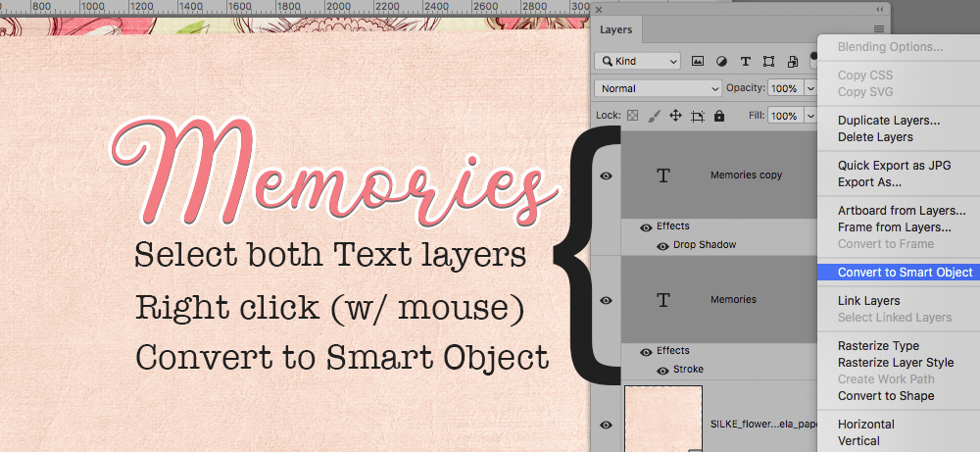Click the Opacity 100% value field
This screenshot has width=980, height=452.
(786, 89)
